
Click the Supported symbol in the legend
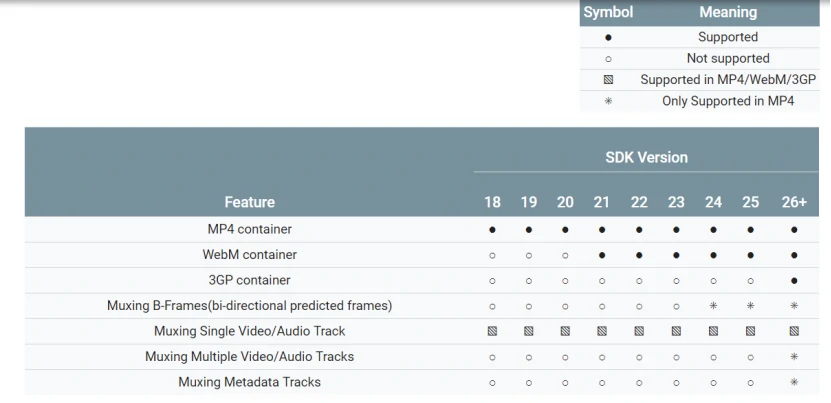[x=608, y=37]
